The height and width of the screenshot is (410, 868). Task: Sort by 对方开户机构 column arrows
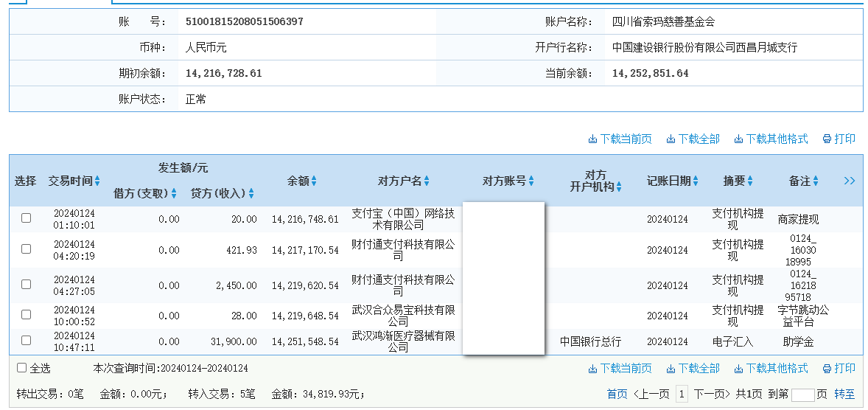tap(619, 187)
